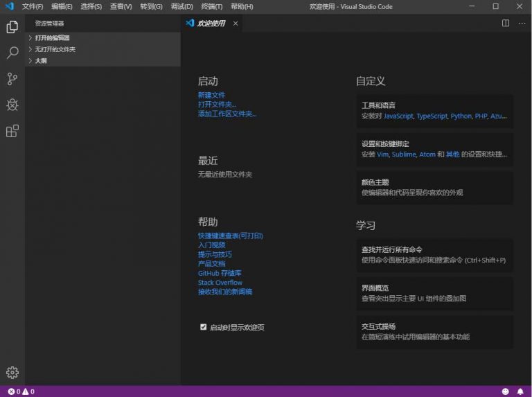Open the Debug view bug icon
The image size is (532, 397).
pyautogui.click(x=12, y=105)
